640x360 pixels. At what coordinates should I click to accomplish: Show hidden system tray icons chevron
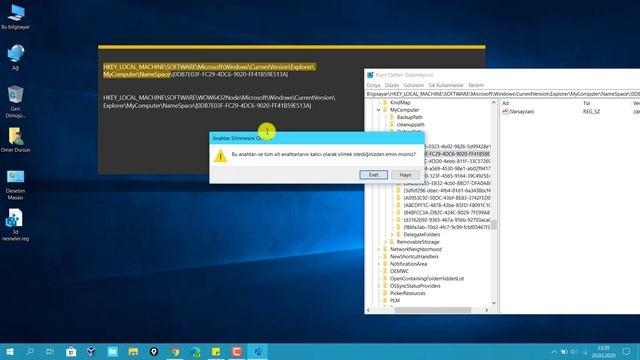tap(554, 351)
